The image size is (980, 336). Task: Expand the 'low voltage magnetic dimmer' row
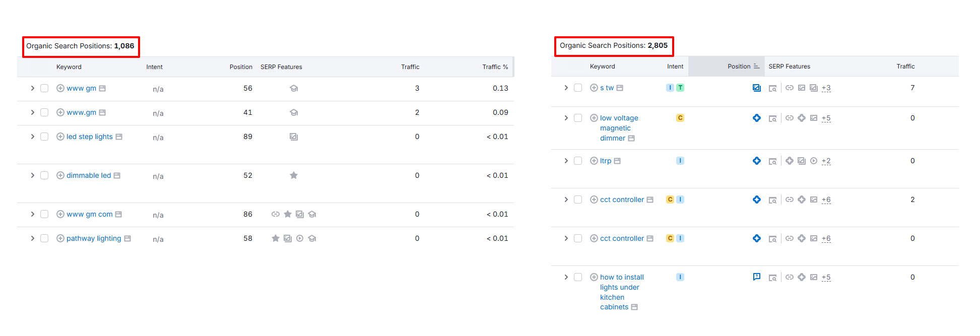point(566,118)
